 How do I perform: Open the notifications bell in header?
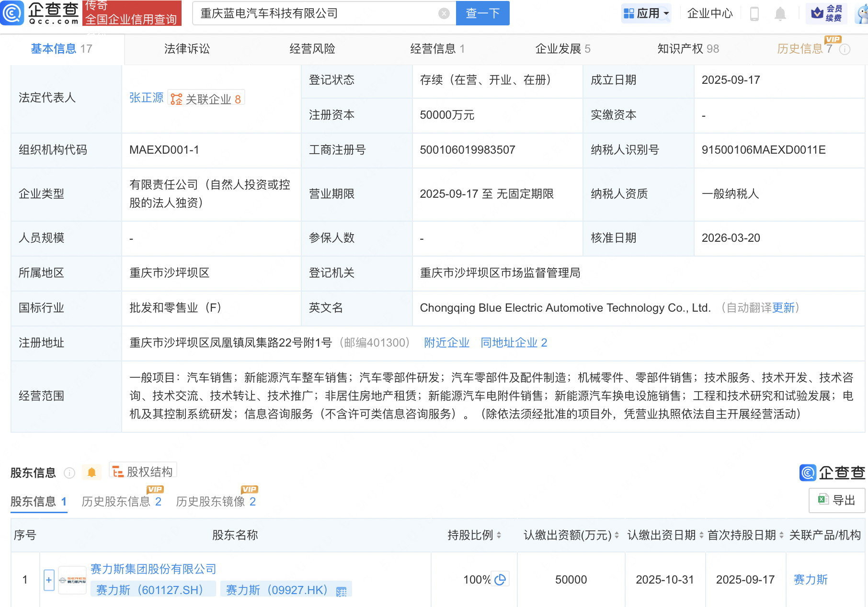coord(780,14)
